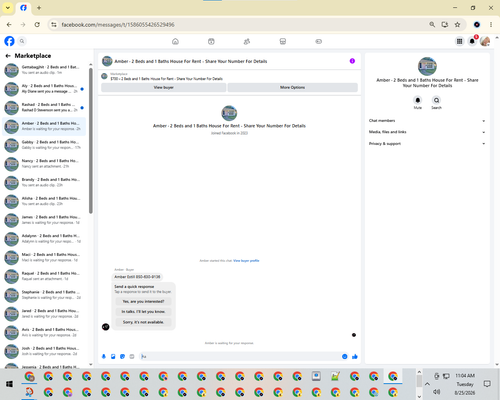
Task: Click the conversation list scrollbar
Action: coord(91,140)
